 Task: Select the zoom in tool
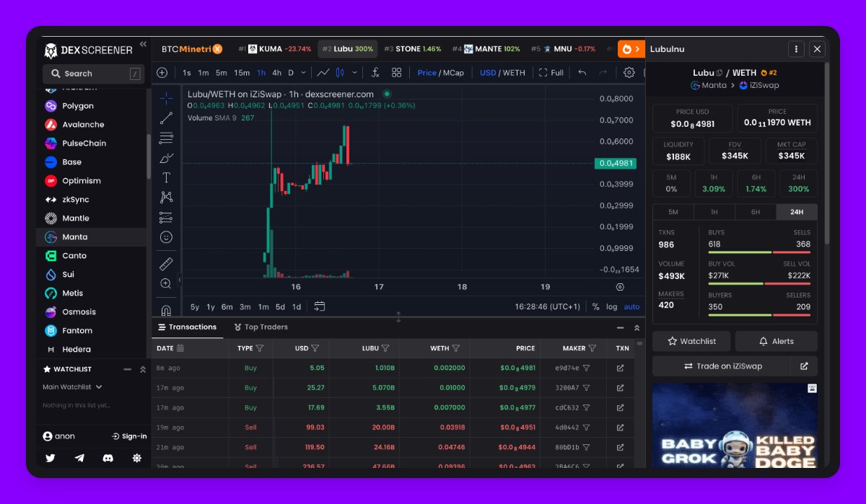[166, 284]
